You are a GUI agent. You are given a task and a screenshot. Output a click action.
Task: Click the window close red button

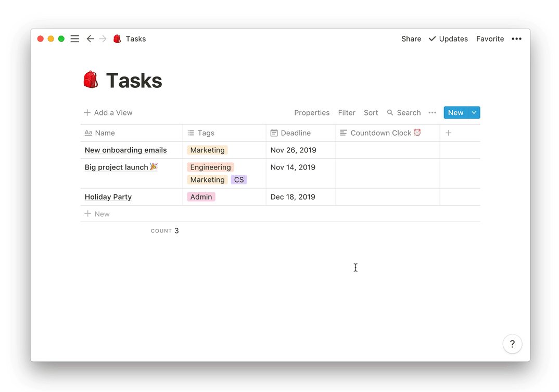(40, 38)
